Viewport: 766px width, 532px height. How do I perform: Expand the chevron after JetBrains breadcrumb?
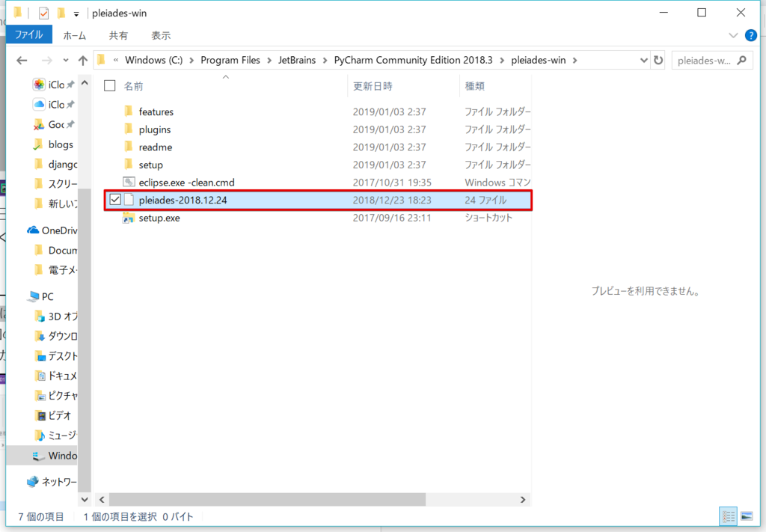coord(325,61)
